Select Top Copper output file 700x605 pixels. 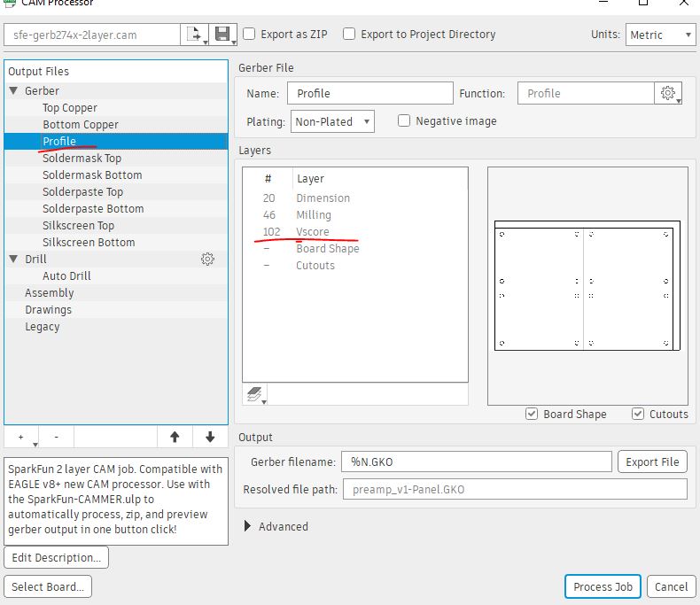(x=70, y=107)
